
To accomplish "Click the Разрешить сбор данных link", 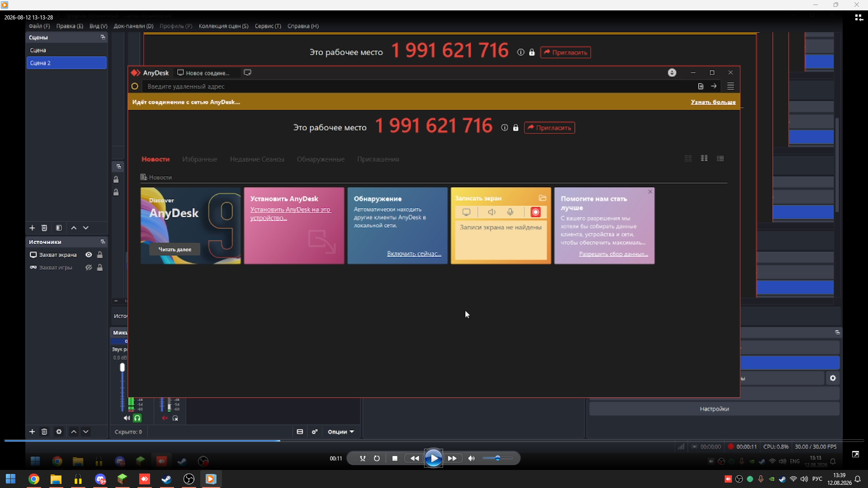I will [x=613, y=254].
